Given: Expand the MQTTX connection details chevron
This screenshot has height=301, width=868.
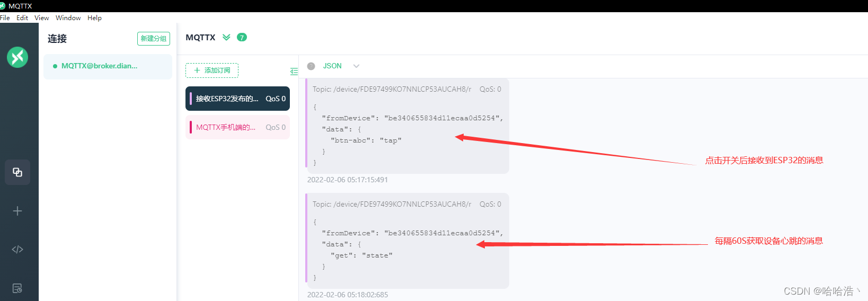Looking at the screenshot, I should click(x=226, y=37).
